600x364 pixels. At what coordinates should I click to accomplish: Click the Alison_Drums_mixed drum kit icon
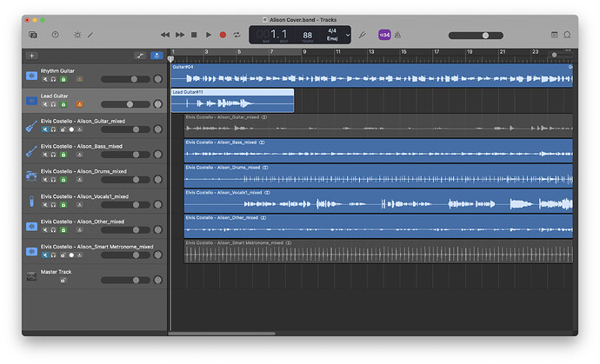[32, 176]
